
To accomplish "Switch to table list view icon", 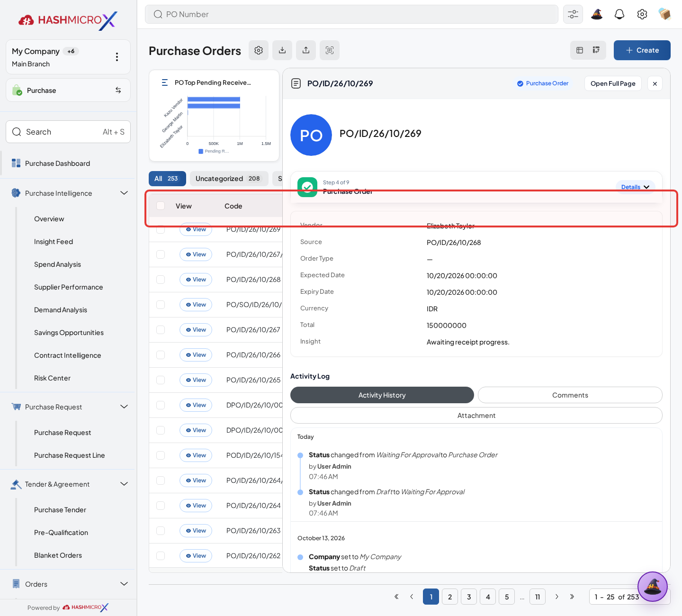I will point(580,50).
